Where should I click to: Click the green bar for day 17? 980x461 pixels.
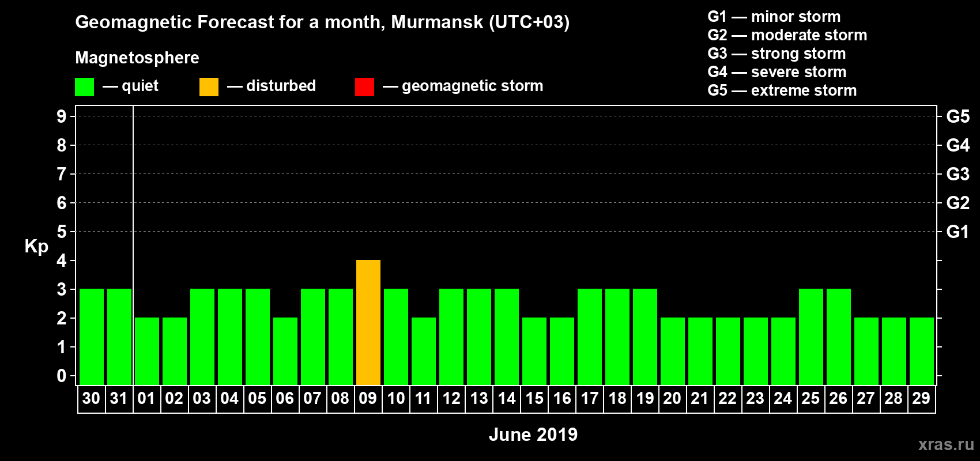[x=590, y=337]
